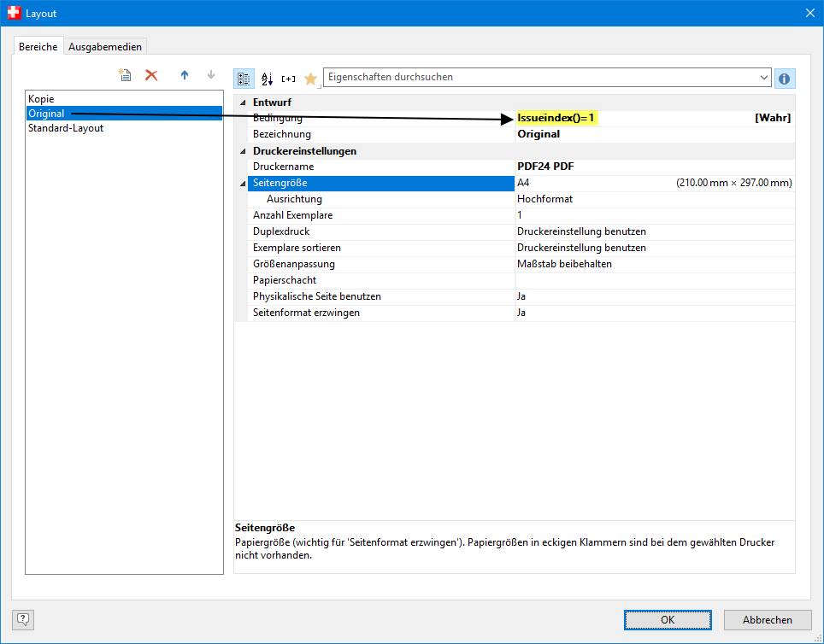The width and height of the screenshot is (824, 644).
Task: Change Ausrichtung value Hochformat
Action: point(655,199)
